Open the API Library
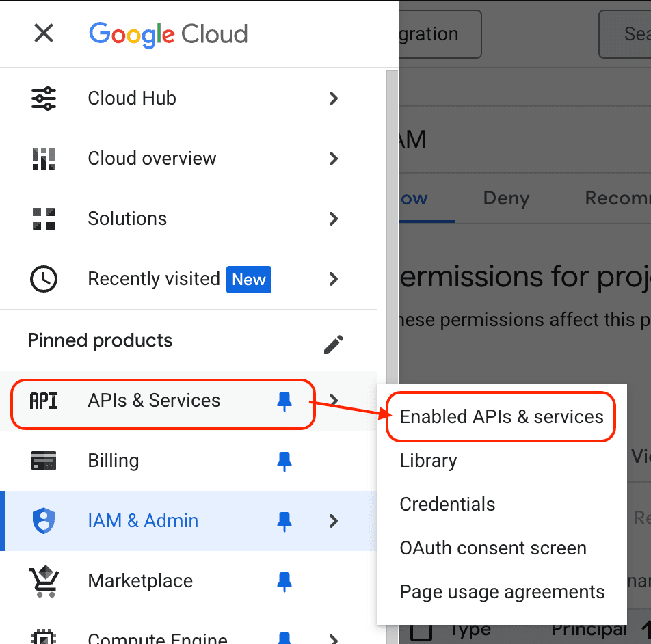Screen dimensions: 651x644 427,460
